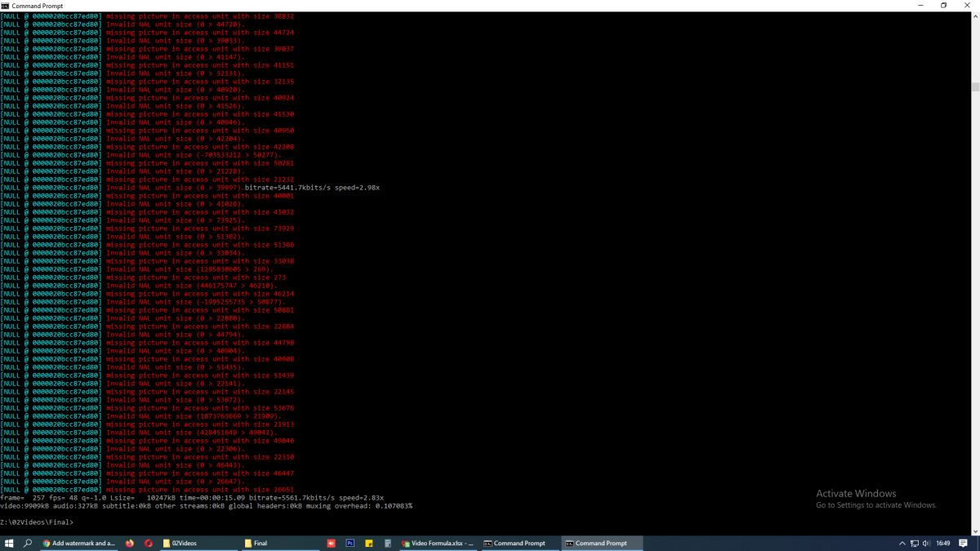Click 'missing picture in access unit with size 273'
Viewport: 980px width, 551px height.
click(x=196, y=278)
